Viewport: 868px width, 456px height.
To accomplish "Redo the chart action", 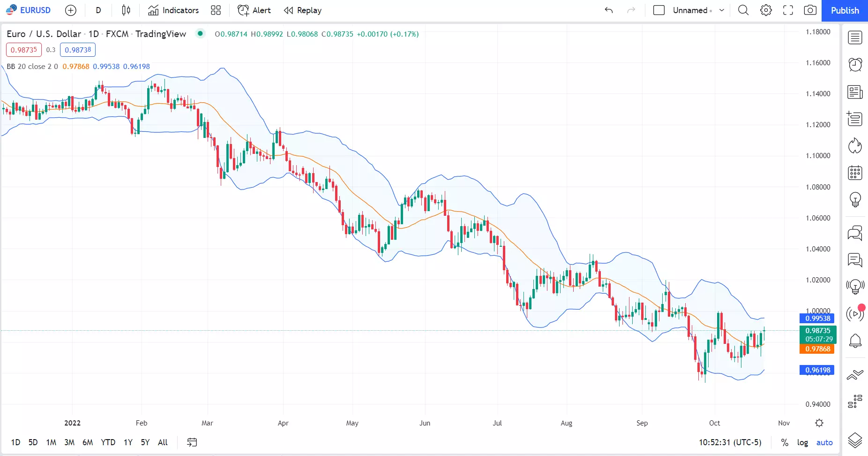I will (x=631, y=10).
